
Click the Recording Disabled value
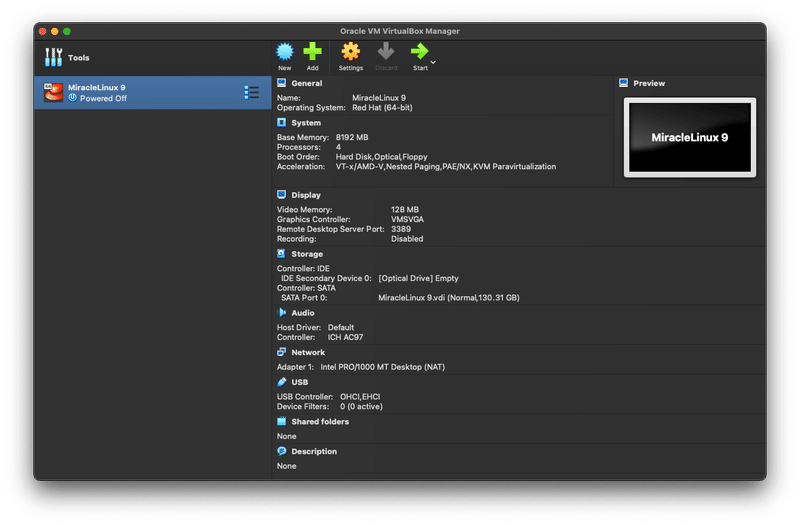pos(407,239)
